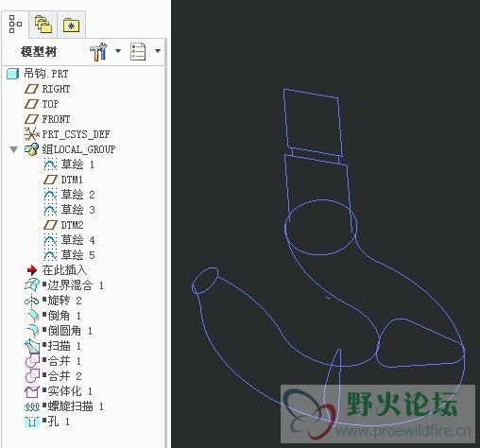Click the 螺旋扫描 1 label
The width and height of the screenshot is (480, 448).
[76, 406]
